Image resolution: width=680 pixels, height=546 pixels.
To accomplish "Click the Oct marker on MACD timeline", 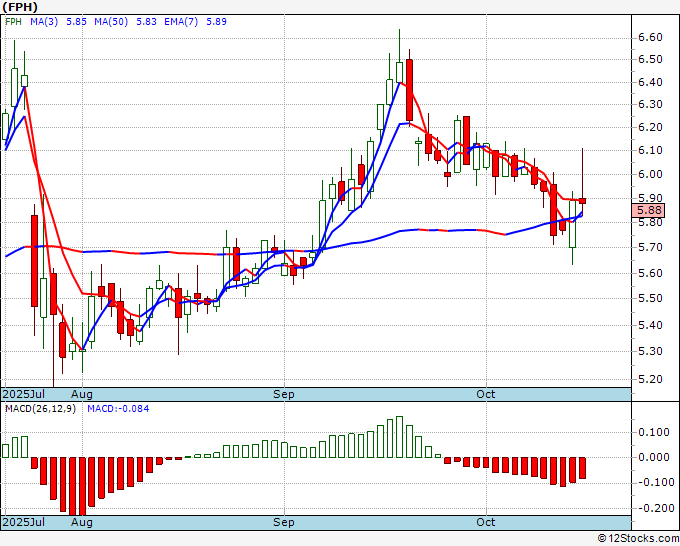I will pos(486,522).
